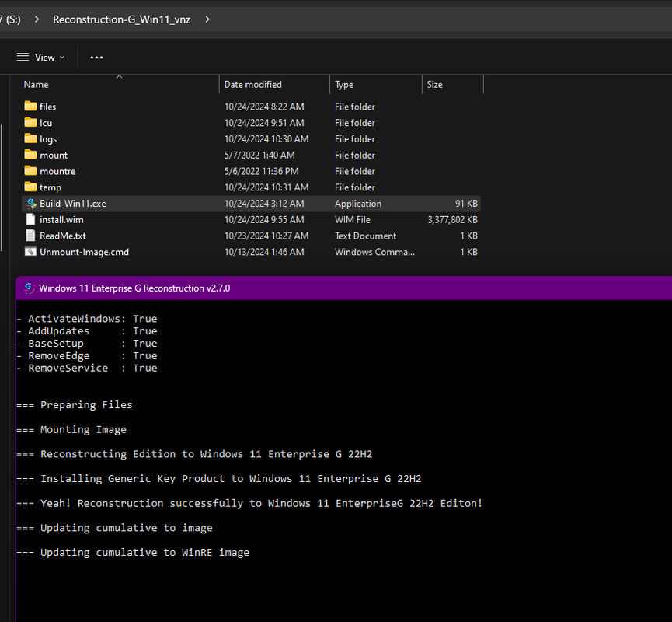Select the file name 'Unmount-Image.cmd'

pyautogui.click(x=84, y=252)
